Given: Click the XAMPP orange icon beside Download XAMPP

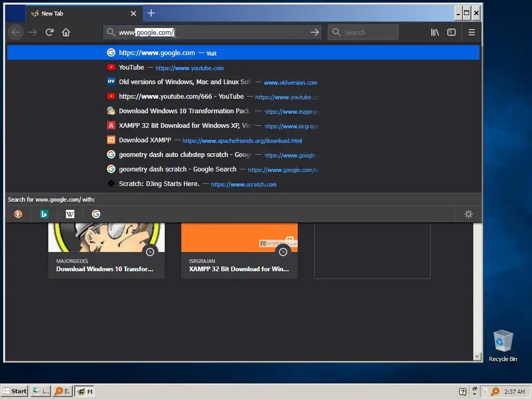Looking at the screenshot, I should tap(111, 140).
